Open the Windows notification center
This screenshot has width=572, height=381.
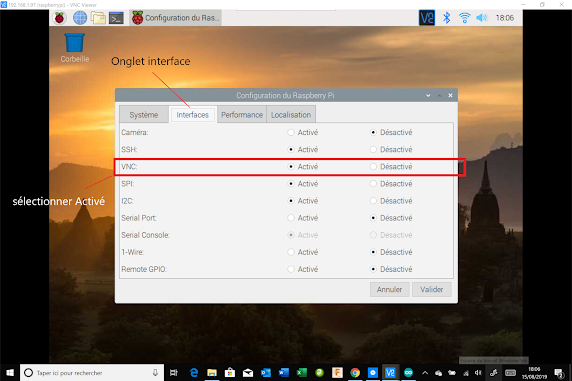click(559, 373)
